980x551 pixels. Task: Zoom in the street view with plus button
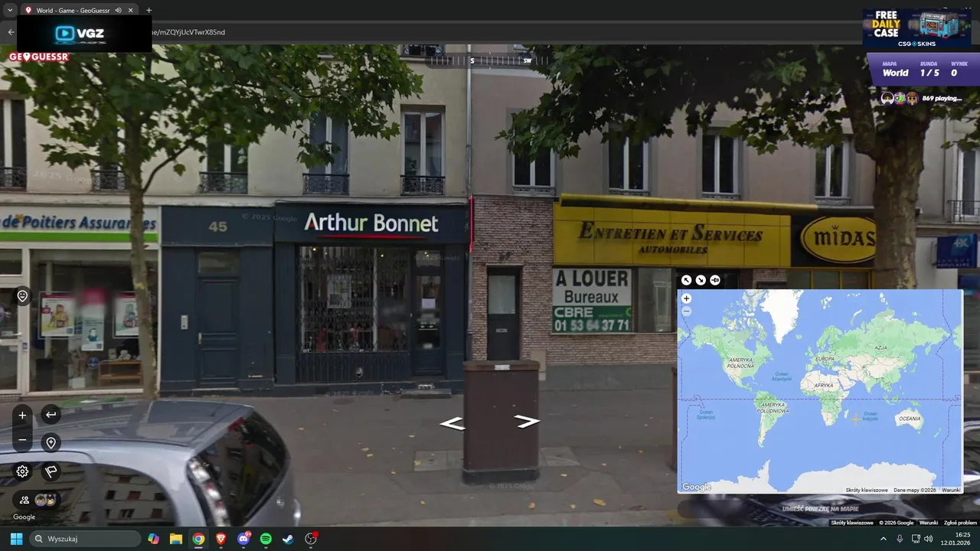22,416
